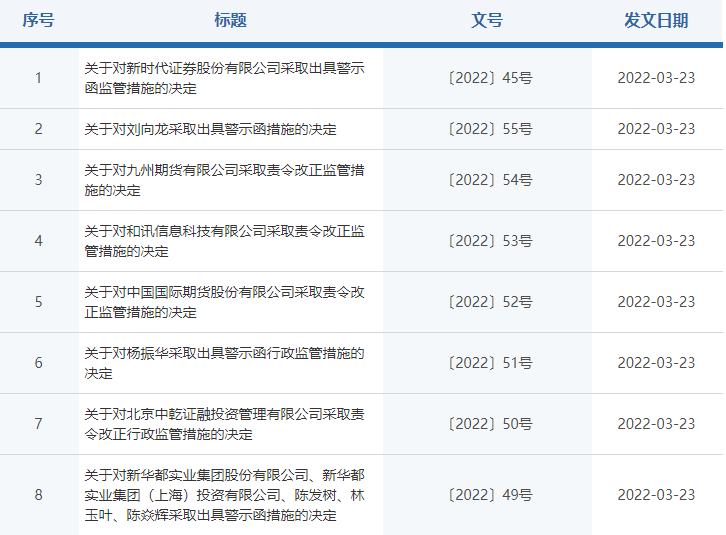Open decision on 和讯信息科技有限公司
The image size is (726, 535).
click(x=225, y=241)
